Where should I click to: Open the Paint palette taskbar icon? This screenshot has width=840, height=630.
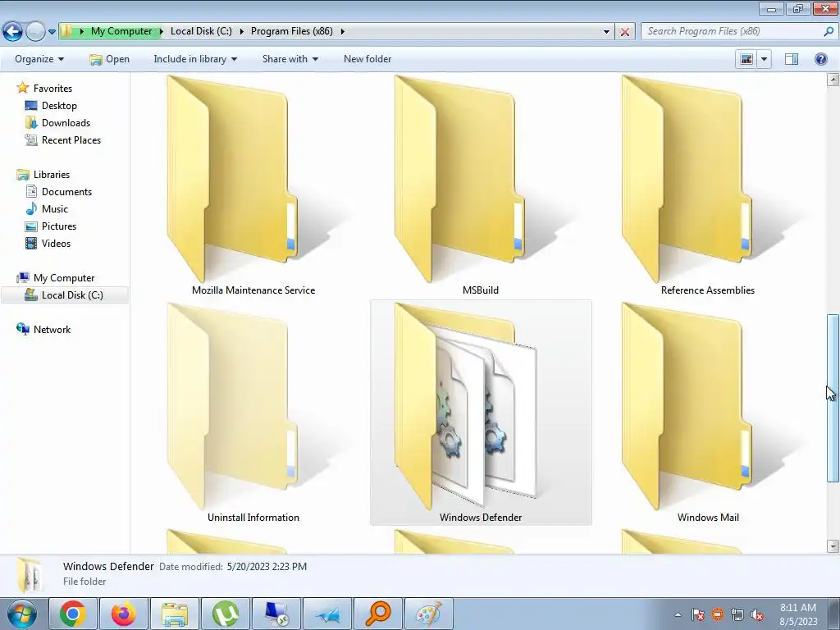pos(429,614)
